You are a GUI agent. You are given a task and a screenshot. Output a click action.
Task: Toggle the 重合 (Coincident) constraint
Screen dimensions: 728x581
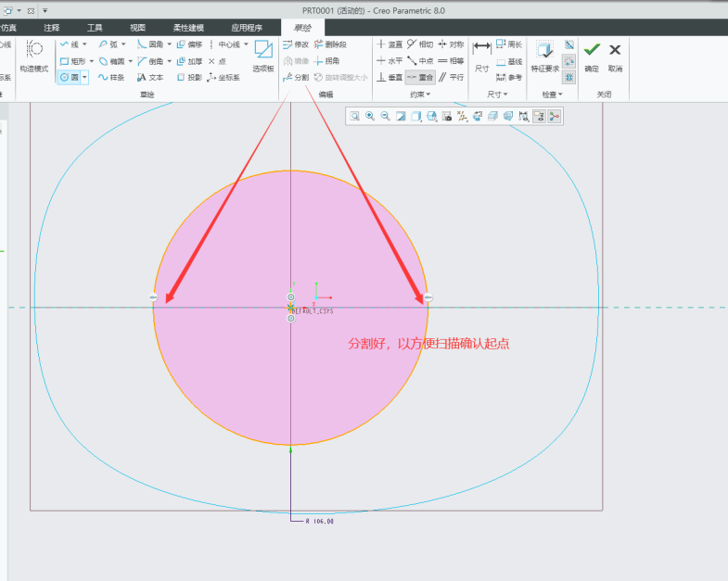click(420, 78)
